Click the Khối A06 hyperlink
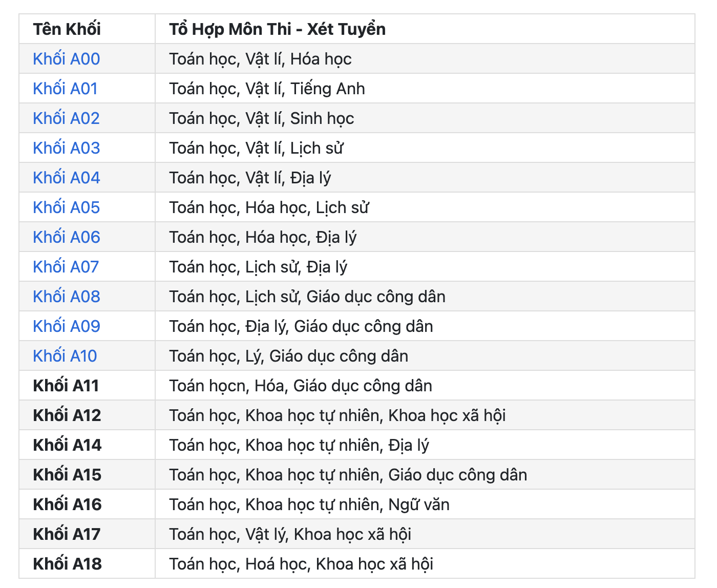 click(x=66, y=237)
